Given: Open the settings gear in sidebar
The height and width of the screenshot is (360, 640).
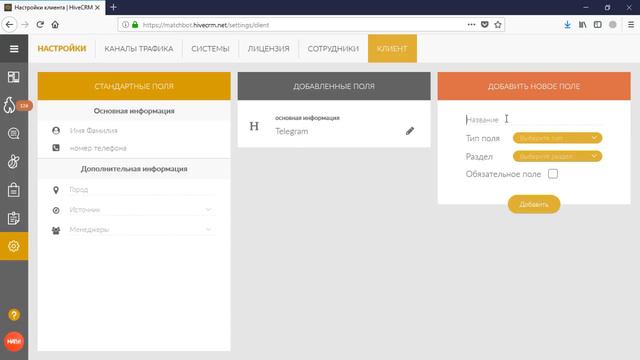Looking at the screenshot, I should point(13,246).
